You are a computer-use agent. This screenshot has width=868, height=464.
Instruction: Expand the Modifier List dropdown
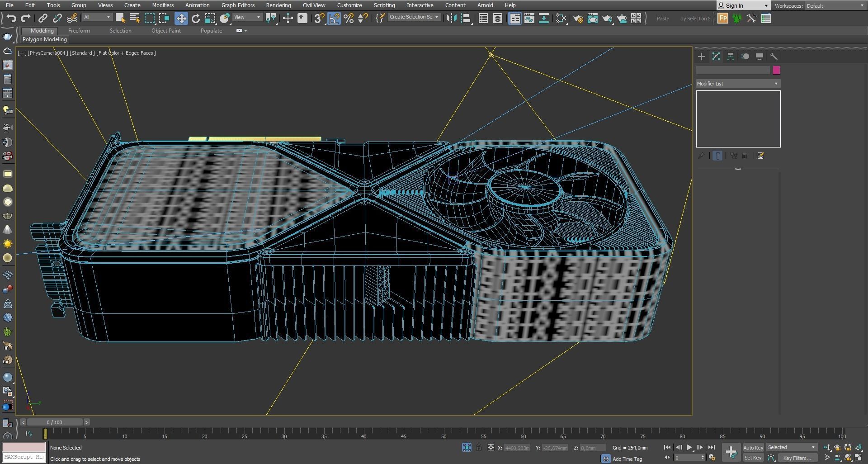tap(738, 84)
